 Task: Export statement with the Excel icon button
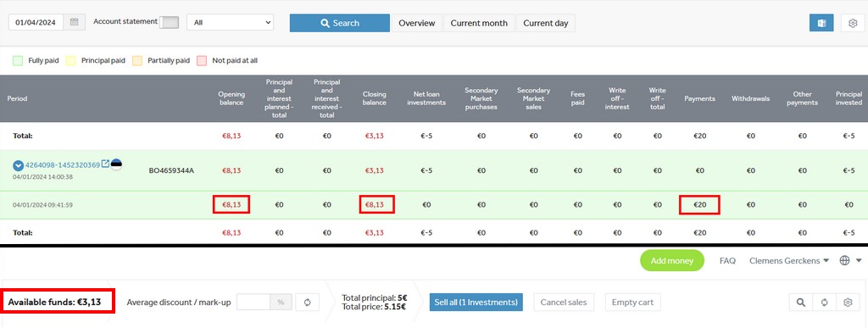821,23
